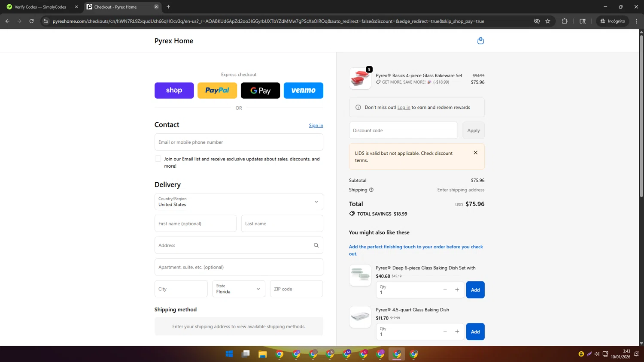Image resolution: width=644 pixels, height=362 pixels.
Task: Decrease quantity for 4.5-quart Glass Baking Dish
Action: click(445, 332)
